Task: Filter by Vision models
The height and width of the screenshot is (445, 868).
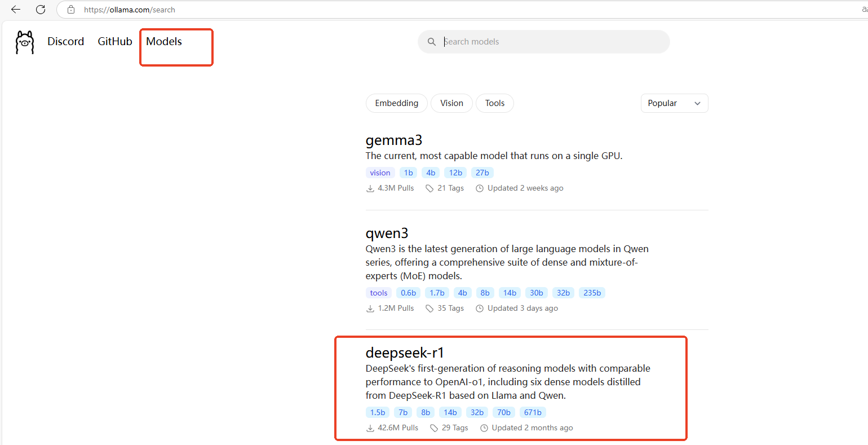Action: [451, 103]
